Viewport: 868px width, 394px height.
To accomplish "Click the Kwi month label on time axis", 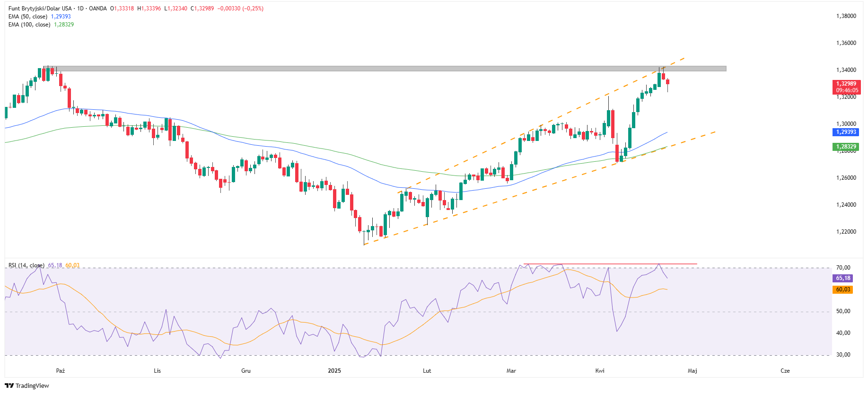I will [600, 370].
